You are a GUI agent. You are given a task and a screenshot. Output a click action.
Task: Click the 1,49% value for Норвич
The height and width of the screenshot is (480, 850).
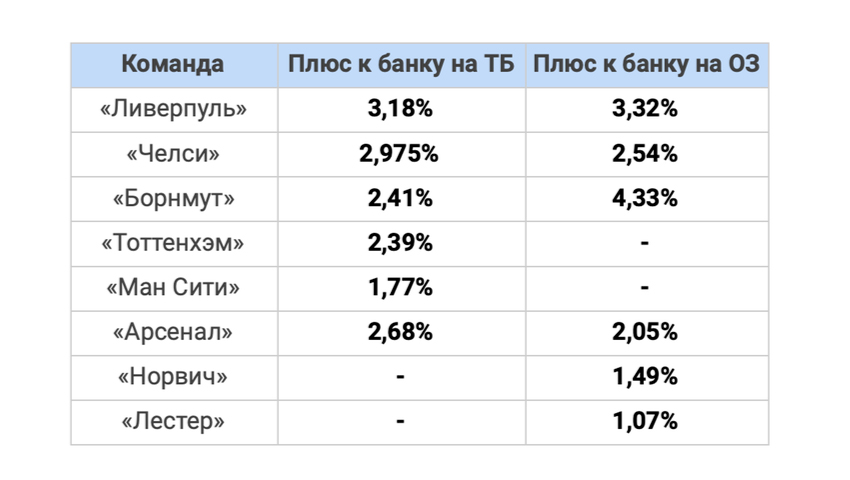pyautogui.click(x=645, y=376)
